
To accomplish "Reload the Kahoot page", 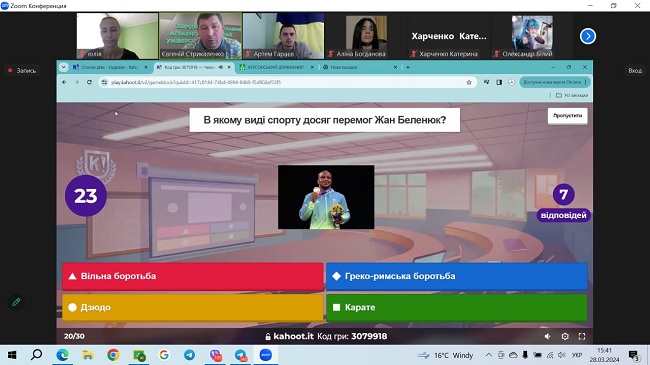I will point(89,82).
